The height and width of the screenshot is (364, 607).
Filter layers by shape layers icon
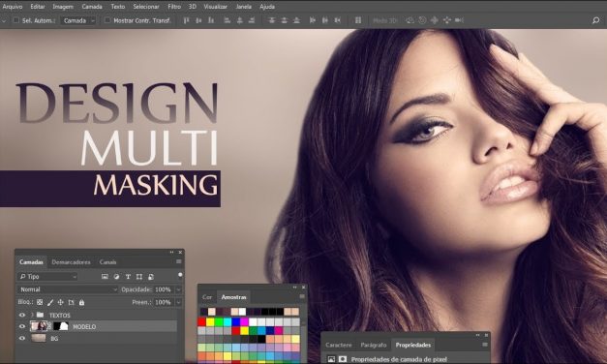click(x=139, y=277)
